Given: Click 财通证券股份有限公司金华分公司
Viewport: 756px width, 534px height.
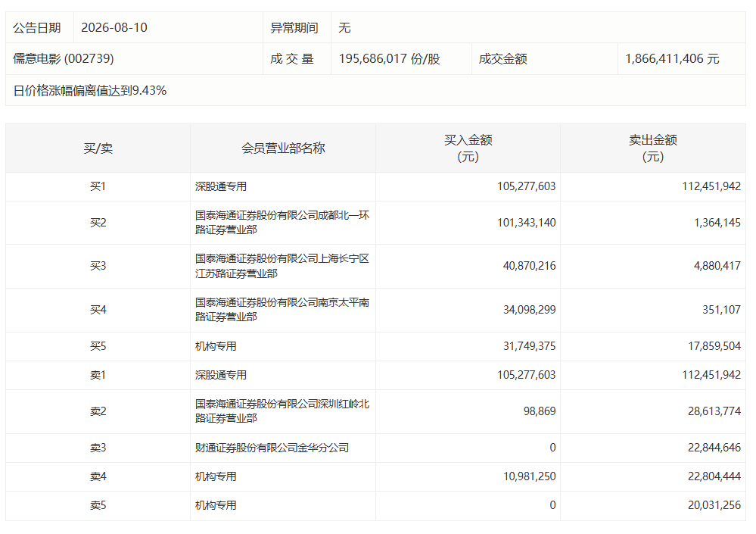Looking at the screenshot, I should tap(272, 448).
